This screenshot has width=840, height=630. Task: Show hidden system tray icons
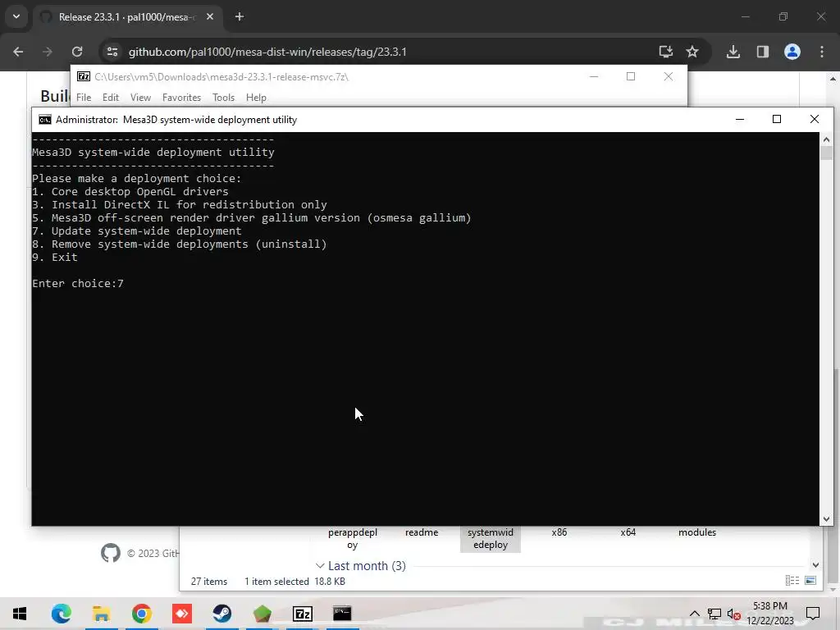(x=694, y=614)
